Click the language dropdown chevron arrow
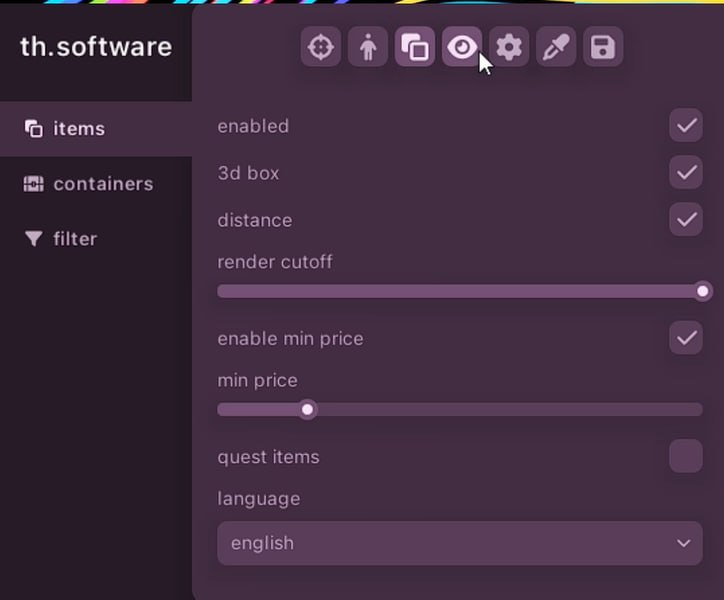Screen dimensions: 724x600 pyautogui.click(x=684, y=543)
